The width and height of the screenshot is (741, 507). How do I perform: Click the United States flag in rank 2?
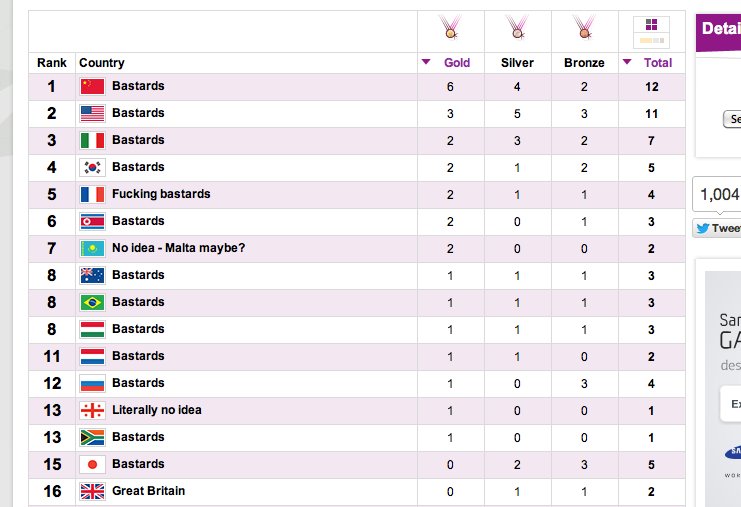point(93,113)
